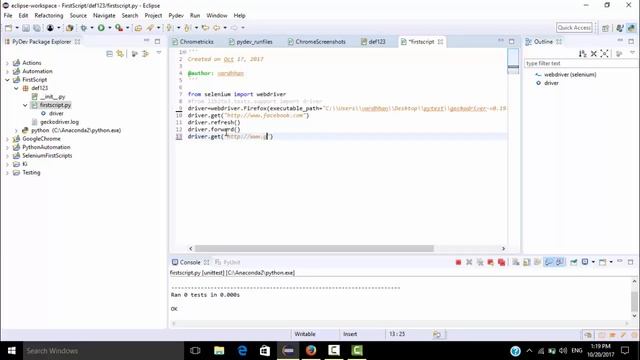Click the Run External Tools icon
The width and height of the screenshot is (640, 360).
tap(119, 28)
